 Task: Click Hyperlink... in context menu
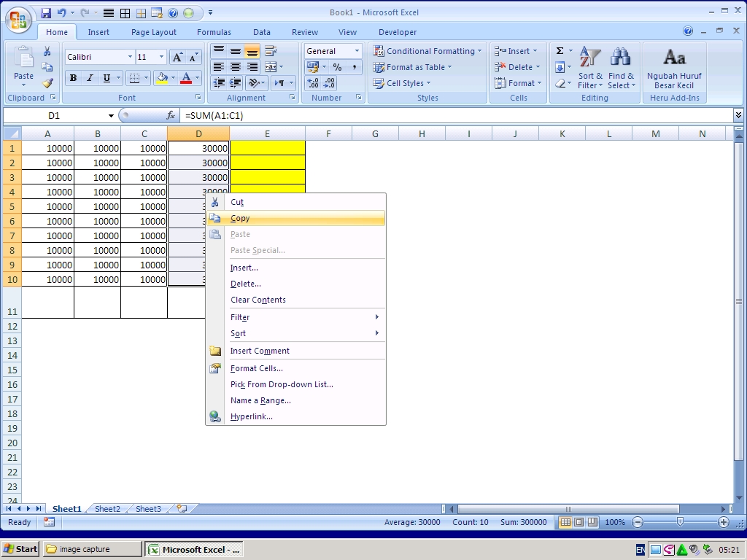[x=295, y=416]
